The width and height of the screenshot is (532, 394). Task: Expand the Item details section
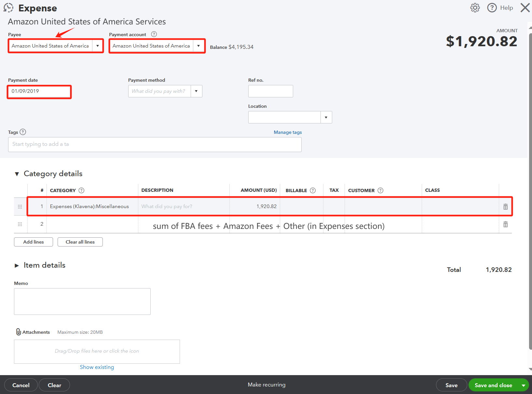click(x=17, y=265)
